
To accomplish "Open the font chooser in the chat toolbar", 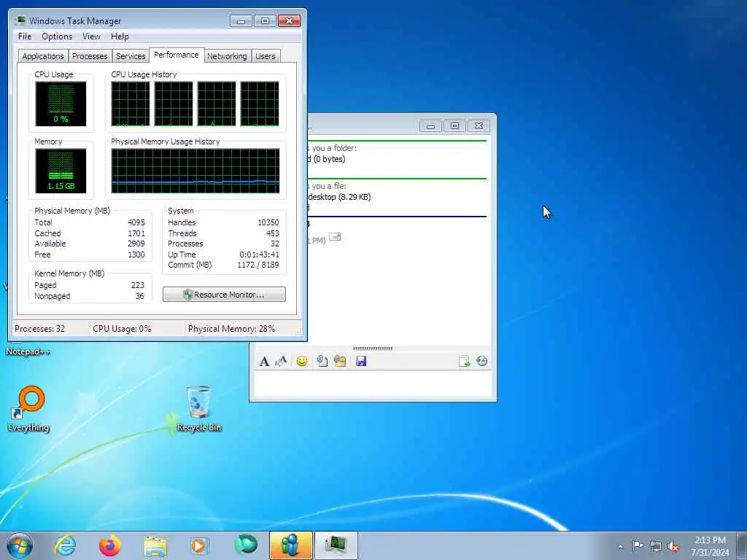I will 264,362.
